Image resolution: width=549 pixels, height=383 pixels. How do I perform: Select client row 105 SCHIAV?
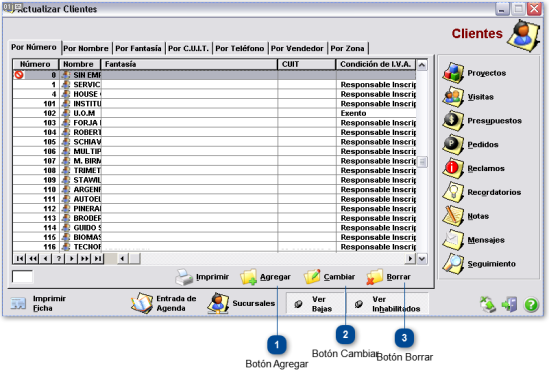coord(214,142)
